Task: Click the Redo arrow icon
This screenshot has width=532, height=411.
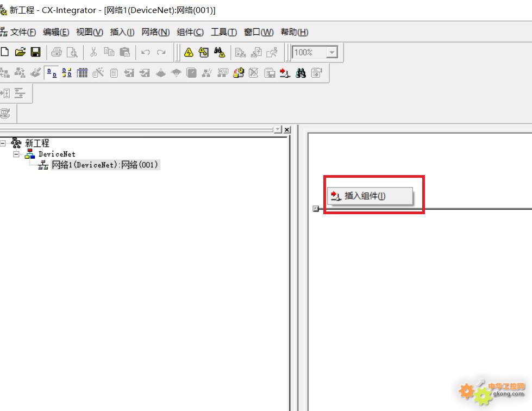Action: point(161,52)
